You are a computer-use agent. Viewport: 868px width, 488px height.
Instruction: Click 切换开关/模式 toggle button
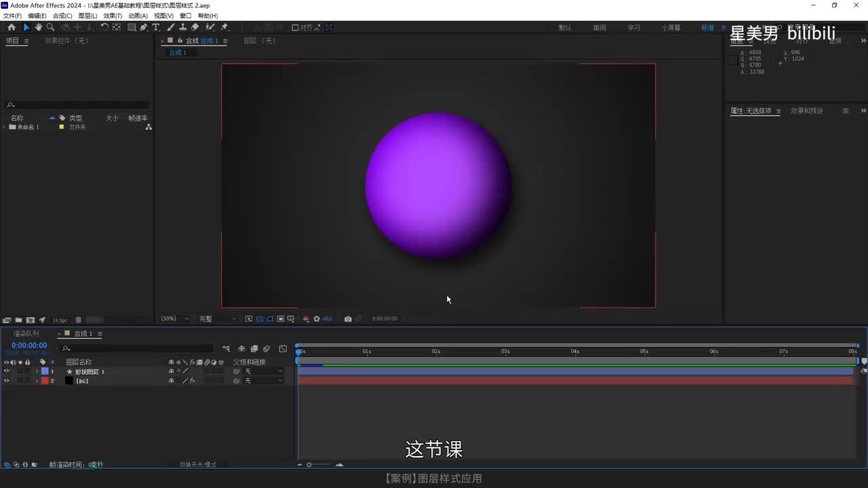point(198,465)
